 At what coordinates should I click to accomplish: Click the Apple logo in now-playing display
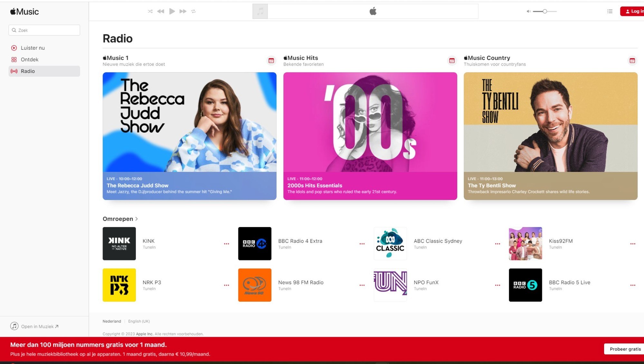tap(373, 11)
